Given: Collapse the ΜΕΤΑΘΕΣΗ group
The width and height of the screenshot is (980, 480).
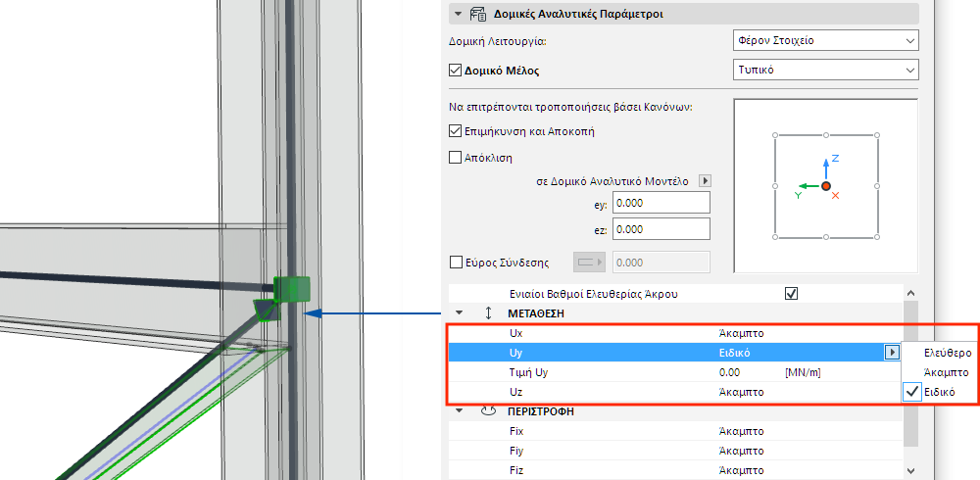Looking at the screenshot, I should (x=460, y=313).
